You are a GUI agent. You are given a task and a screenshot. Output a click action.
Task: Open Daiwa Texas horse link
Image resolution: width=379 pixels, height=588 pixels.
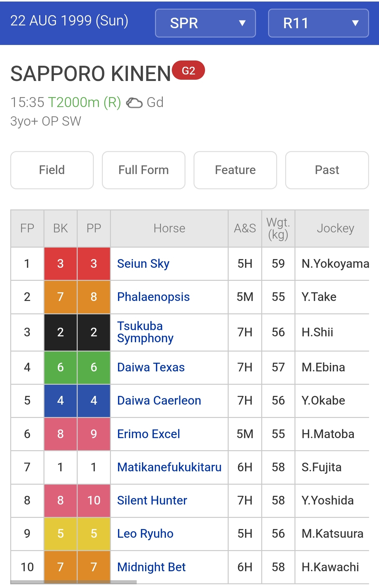click(x=151, y=367)
